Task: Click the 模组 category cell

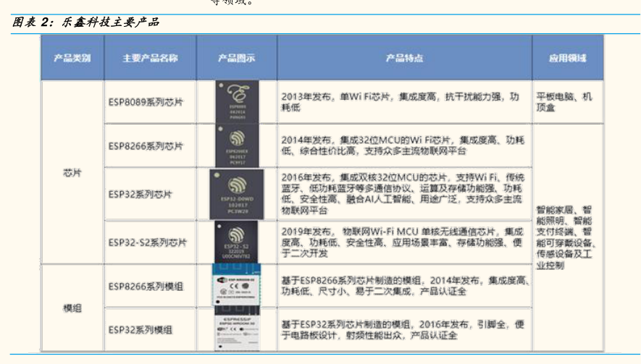Action: coord(72,308)
